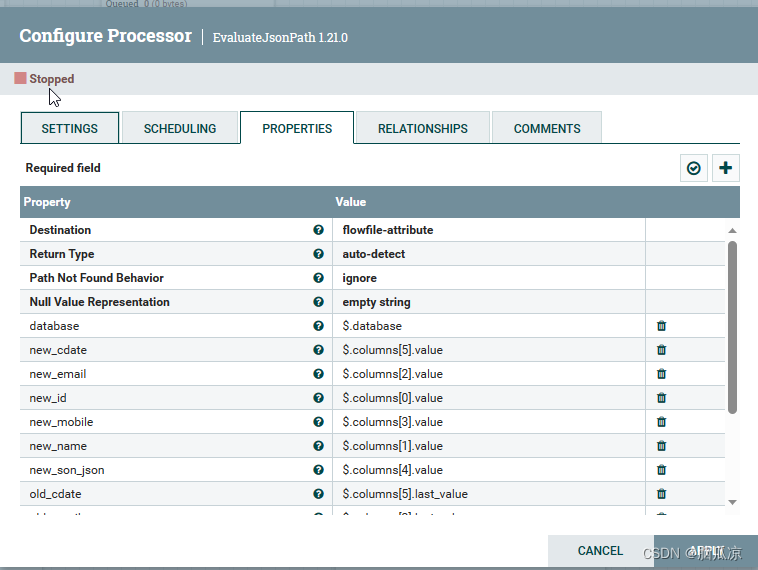This screenshot has height=570, width=758.
Task: Open help icon for Path Not Found Behavior
Action: pos(318,278)
